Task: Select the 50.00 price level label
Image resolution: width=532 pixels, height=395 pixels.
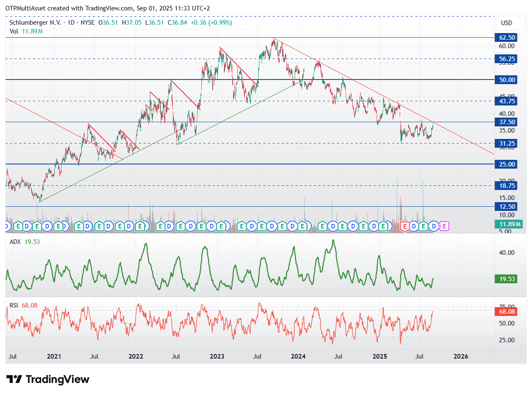Action: coord(507,80)
